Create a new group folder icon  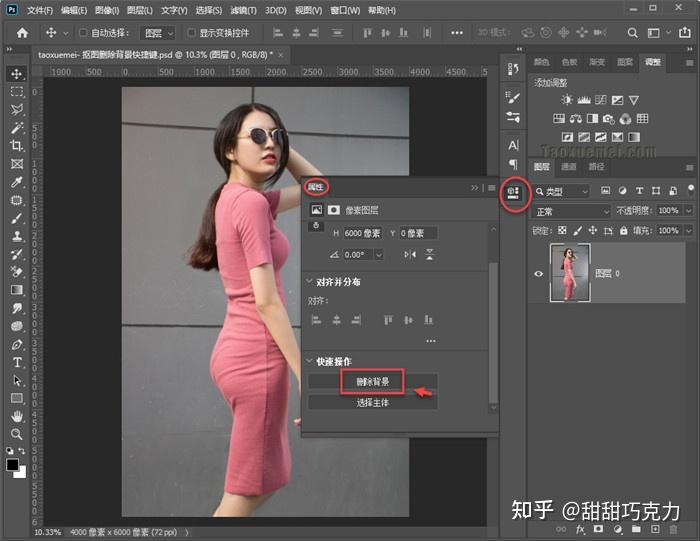pos(636,529)
